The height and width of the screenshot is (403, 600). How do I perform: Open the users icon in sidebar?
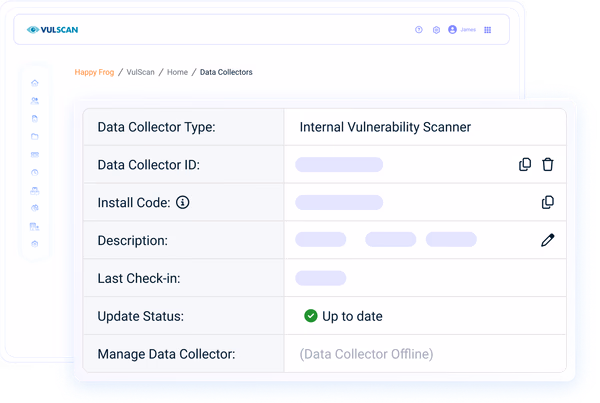coord(35,101)
